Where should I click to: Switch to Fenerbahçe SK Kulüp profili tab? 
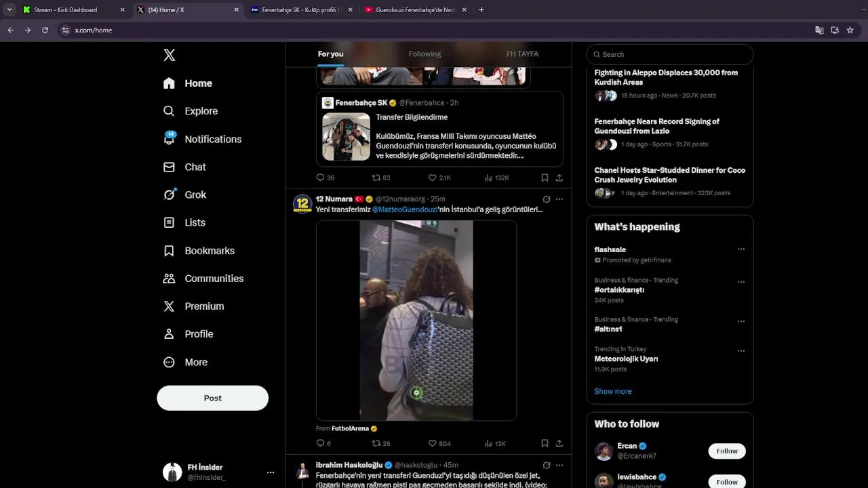(x=302, y=9)
